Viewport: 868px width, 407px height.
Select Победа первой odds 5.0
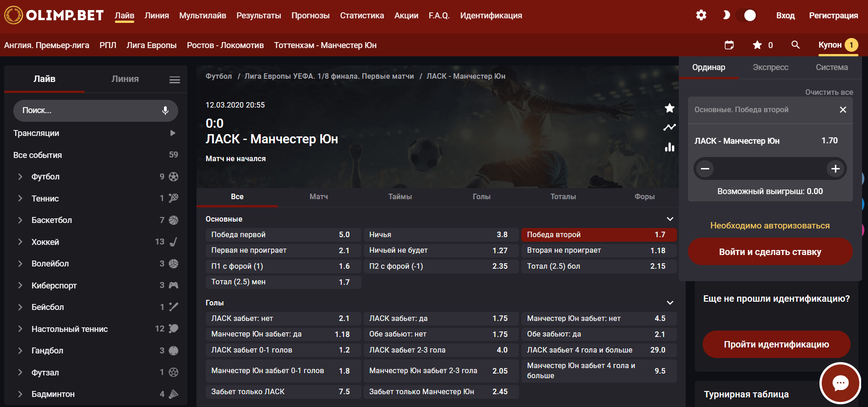283,235
